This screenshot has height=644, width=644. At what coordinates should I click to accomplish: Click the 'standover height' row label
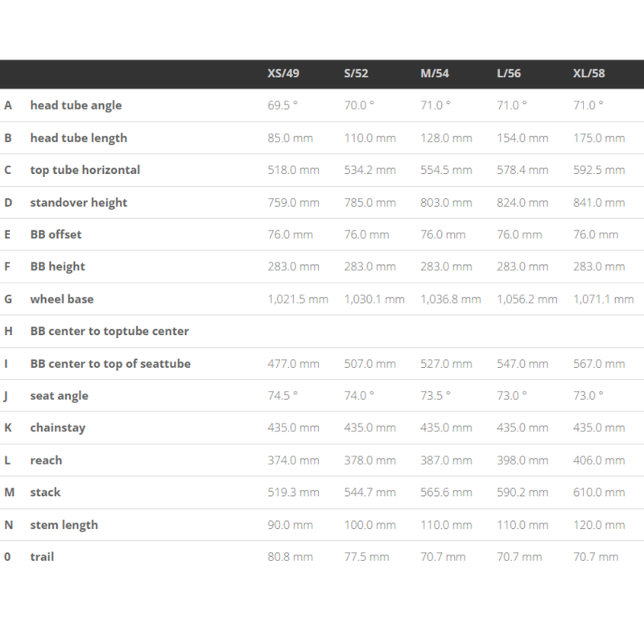(x=78, y=202)
